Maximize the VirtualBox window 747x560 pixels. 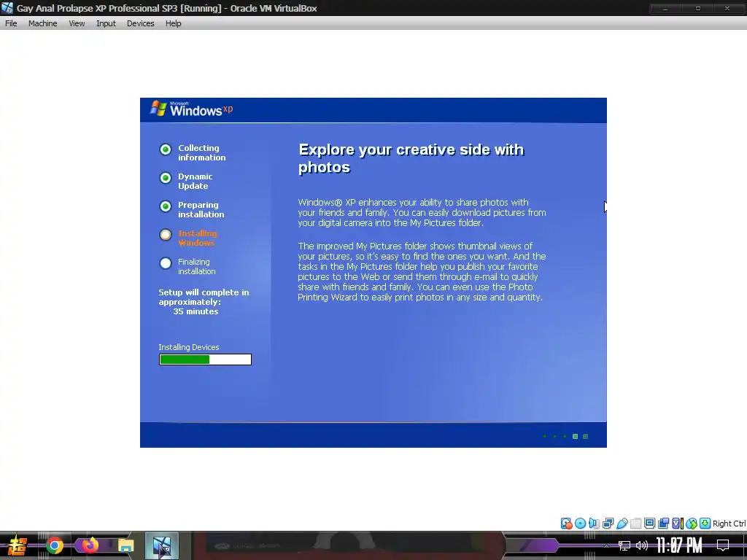pos(698,8)
